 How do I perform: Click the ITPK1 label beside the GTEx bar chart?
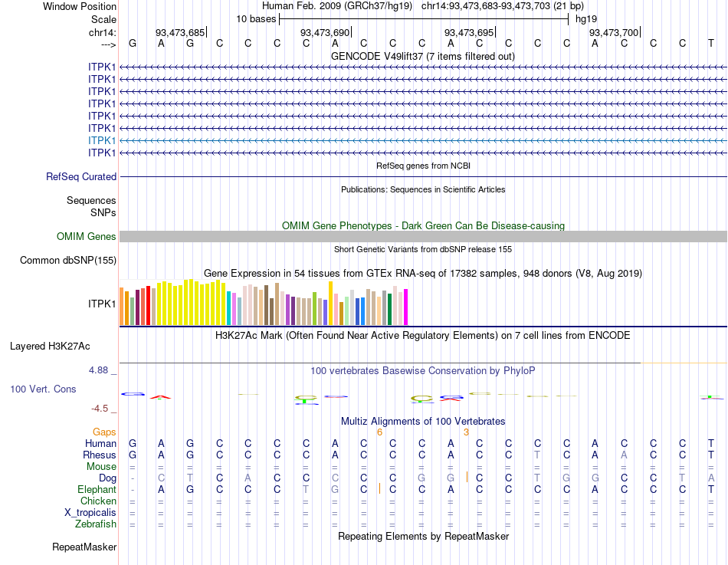pyautogui.click(x=102, y=304)
